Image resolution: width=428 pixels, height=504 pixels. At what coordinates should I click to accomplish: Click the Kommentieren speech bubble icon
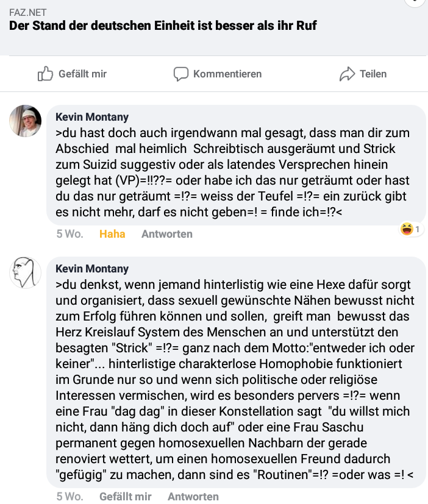181,74
